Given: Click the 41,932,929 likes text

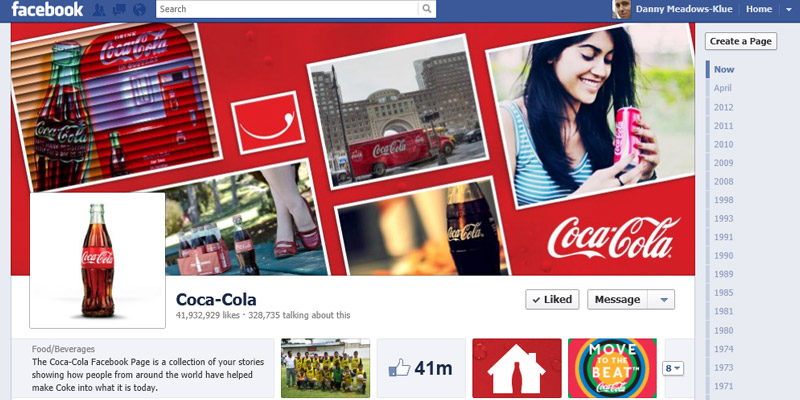Looking at the screenshot, I should click(x=208, y=315).
